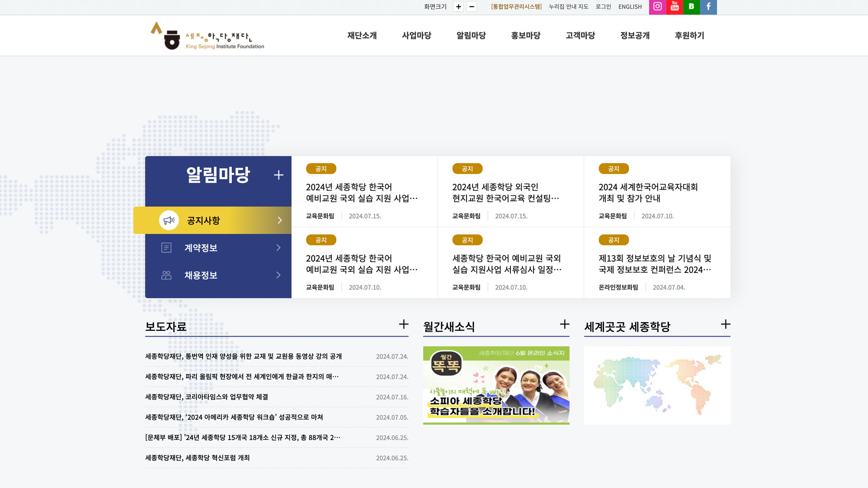Open notice 세종학당 한국어 예비교원 국외 실습 서류심사
The width and height of the screenshot is (868, 488).
507,264
